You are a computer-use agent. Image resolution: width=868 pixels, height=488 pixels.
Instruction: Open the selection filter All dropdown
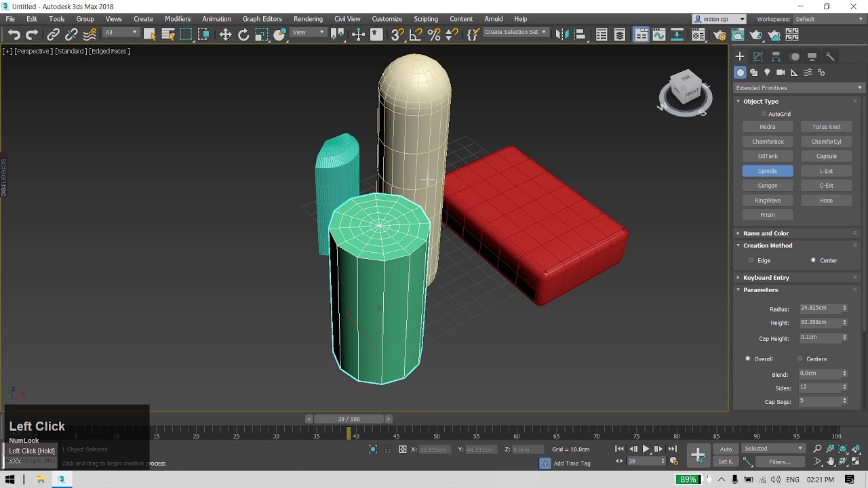(121, 33)
